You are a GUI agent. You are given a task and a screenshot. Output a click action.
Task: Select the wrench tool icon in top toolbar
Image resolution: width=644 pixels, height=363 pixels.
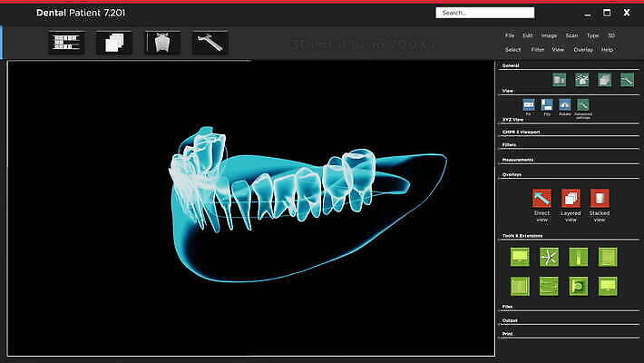tap(210, 43)
